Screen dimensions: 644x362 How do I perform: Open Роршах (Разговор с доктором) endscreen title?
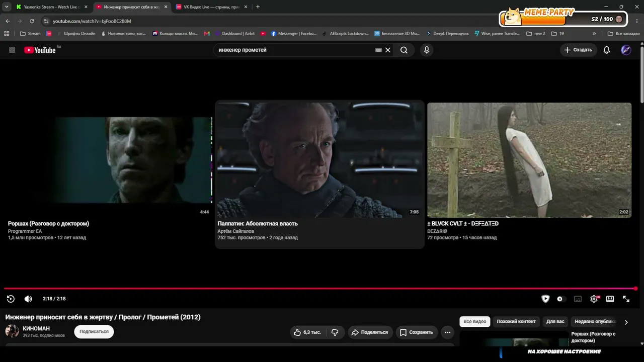coord(48,224)
